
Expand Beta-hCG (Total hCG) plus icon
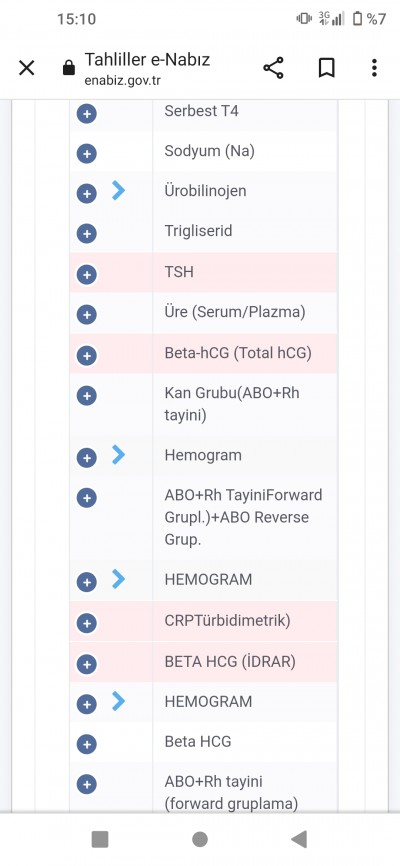pos(87,355)
